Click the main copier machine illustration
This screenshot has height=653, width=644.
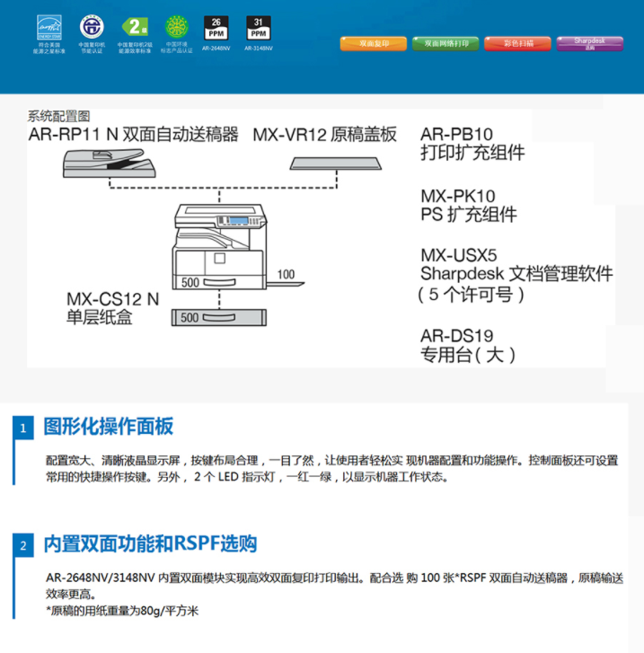click(x=220, y=246)
